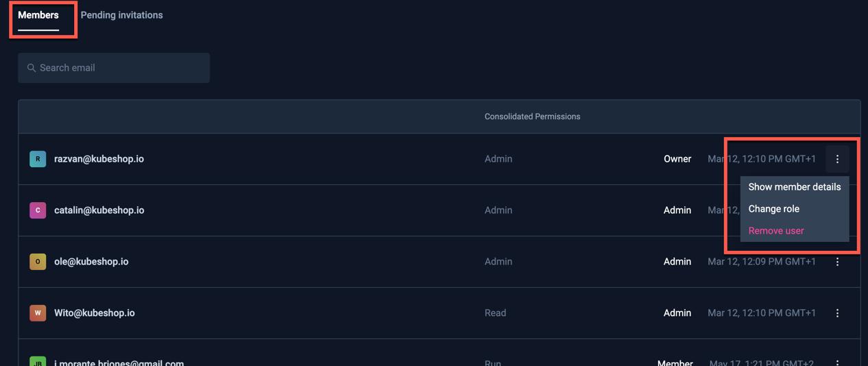Image resolution: width=868 pixels, height=366 pixels.
Task: Click the green JB avatar icon
Action: pyautogui.click(x=38, y=362)
